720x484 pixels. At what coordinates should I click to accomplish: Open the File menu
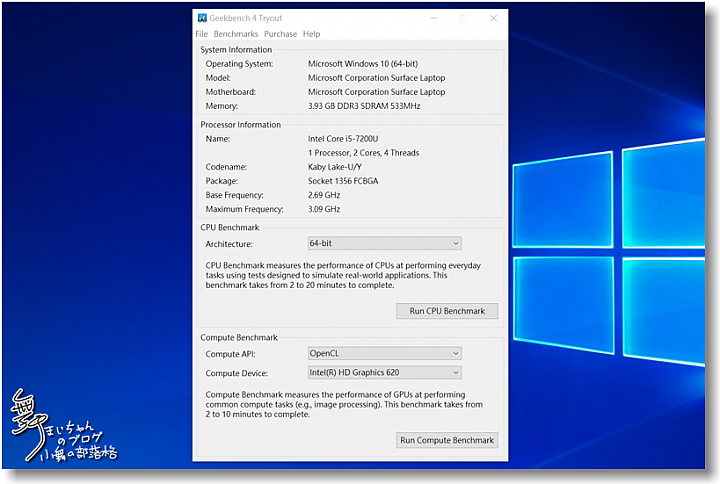[201, 34]
